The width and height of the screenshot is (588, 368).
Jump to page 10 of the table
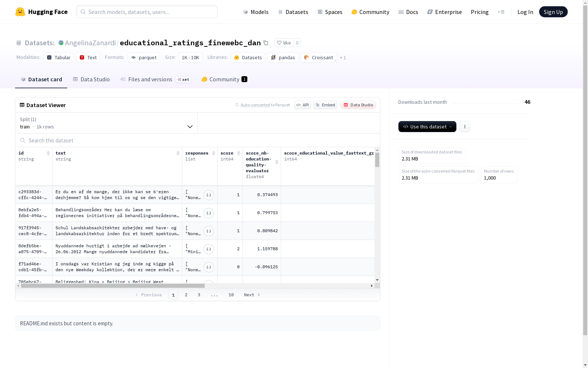click(x=231, y=295)
